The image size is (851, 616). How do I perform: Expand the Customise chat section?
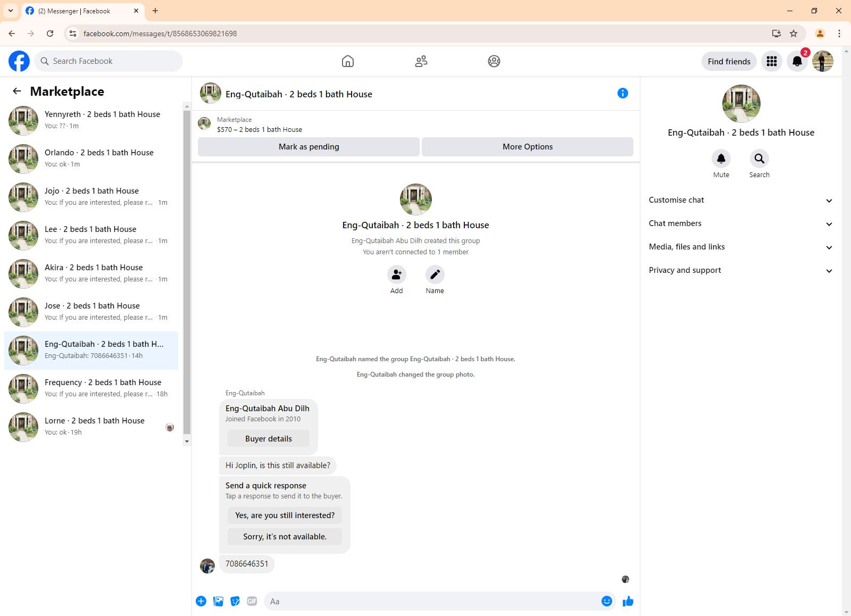coord(740,200)
